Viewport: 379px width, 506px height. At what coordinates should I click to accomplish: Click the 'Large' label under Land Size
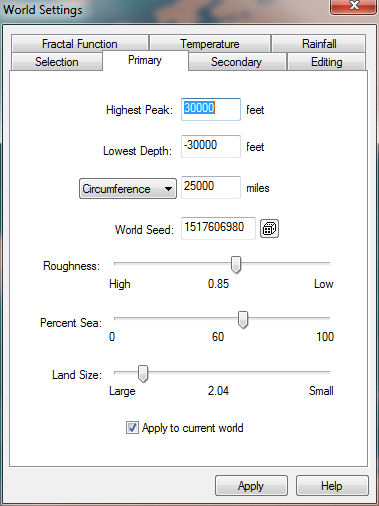122,391
